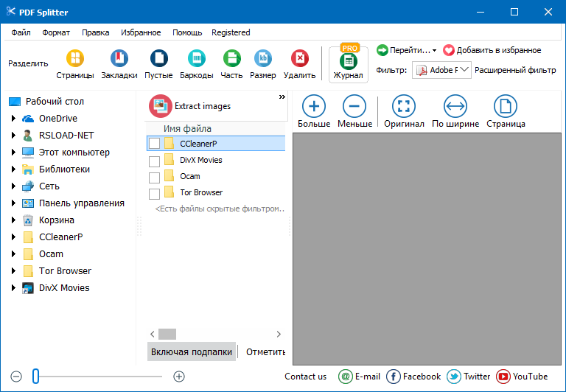
Task: Check the CCleanerP folder checkbox
Action: pos(154,144)
